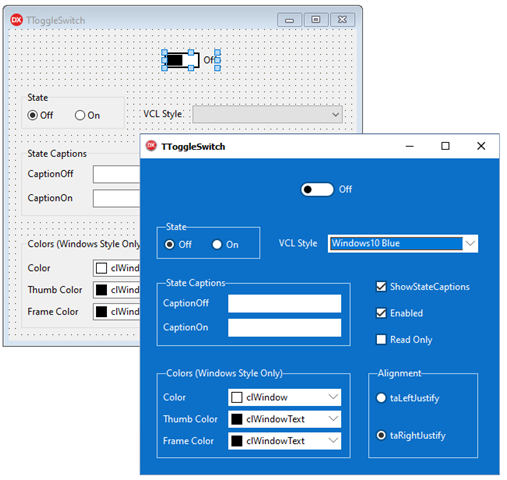The height and width of the screenshot is (480, 507).
Task: Close the blue TToggleSwitch window
Action: pos(481,146)
